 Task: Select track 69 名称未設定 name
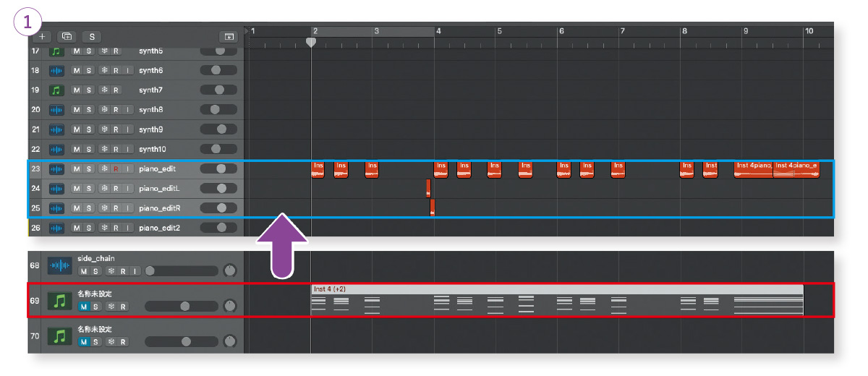coord(93,294)
